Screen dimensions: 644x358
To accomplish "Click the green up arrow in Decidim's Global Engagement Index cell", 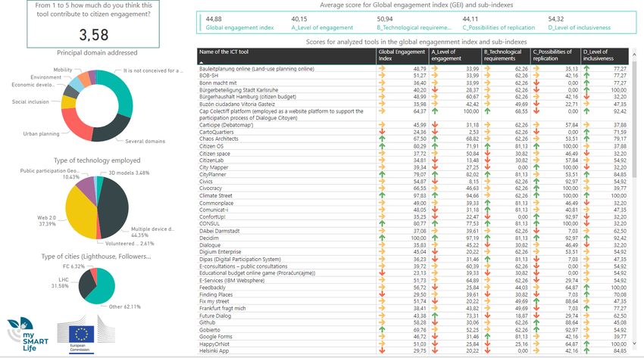I will [382, 238].
